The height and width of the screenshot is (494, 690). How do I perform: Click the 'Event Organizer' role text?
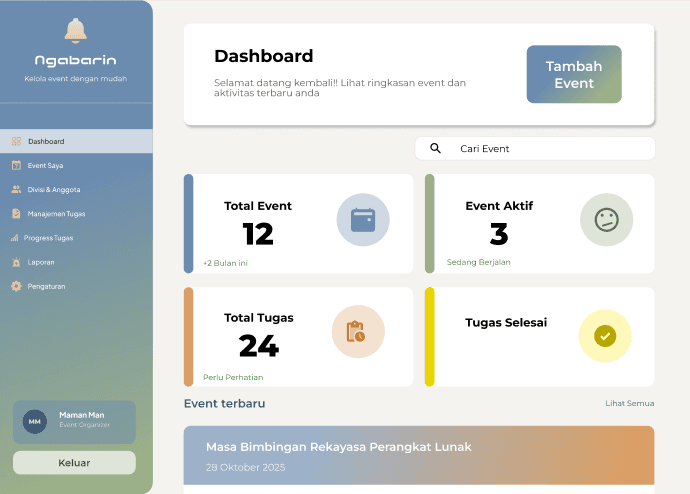[84, 425]
